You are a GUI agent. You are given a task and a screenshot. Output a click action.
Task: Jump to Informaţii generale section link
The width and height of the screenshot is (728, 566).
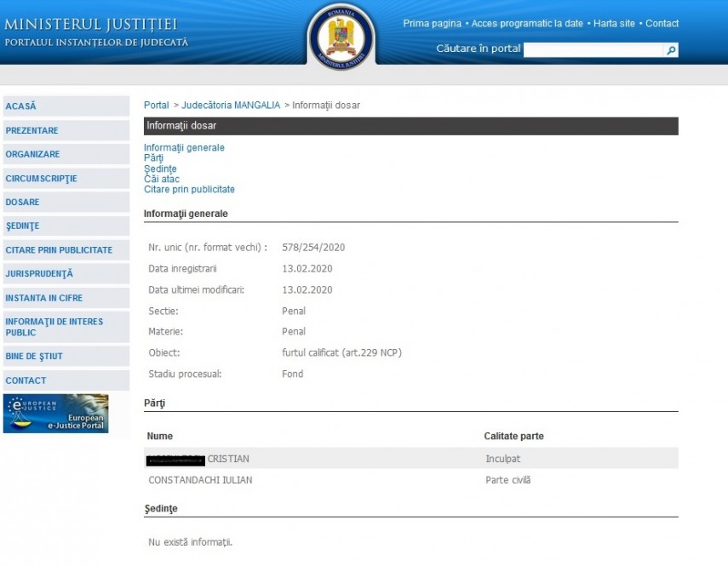[x=184, y=148]
